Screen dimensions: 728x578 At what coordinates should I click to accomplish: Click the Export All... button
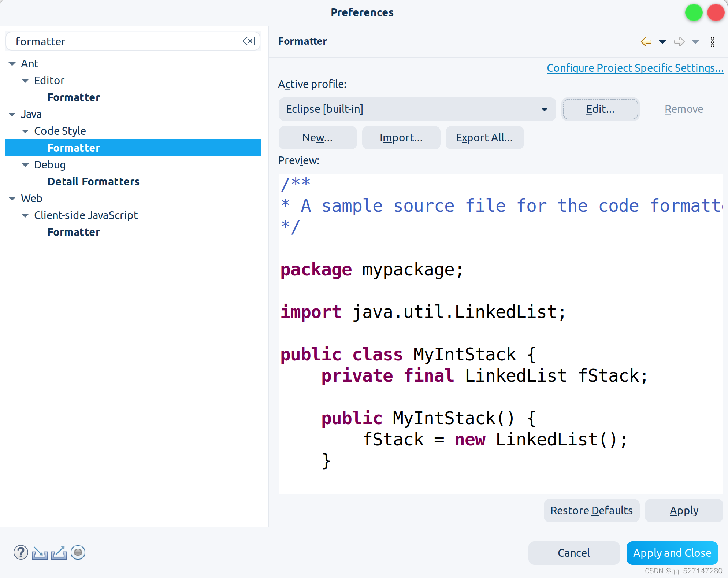point(484,138)
